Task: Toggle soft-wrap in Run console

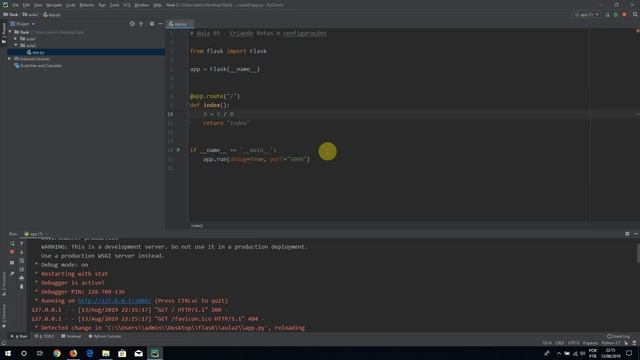Action: [x=22, y=261]
